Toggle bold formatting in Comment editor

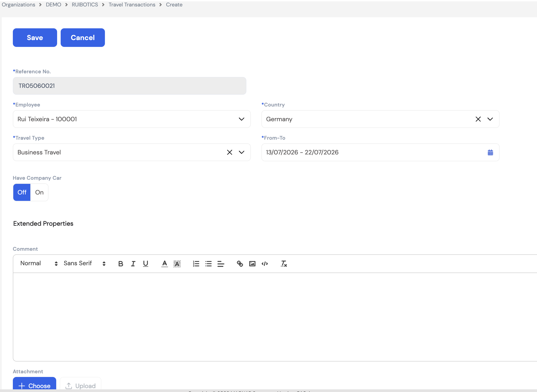(121, 264)
